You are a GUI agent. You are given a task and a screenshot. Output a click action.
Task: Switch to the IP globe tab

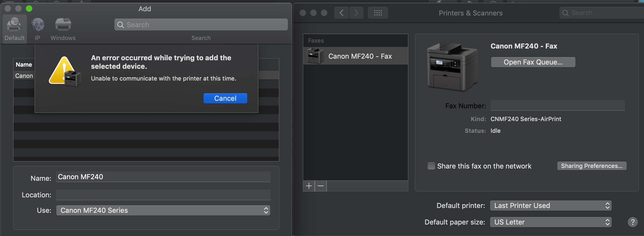tap(37, 29)
